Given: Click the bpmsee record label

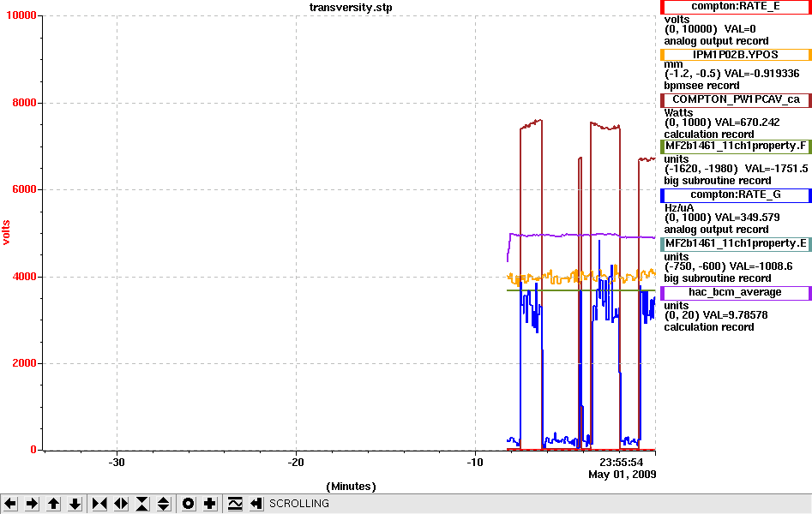Looking at the screenshot, I should pos(701,86).
